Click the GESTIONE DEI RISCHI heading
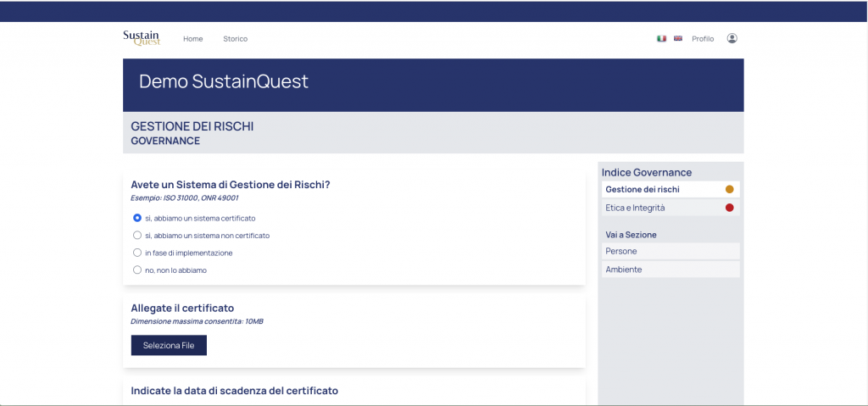Screen dimensions: 868x406 [x=192, y=126]
